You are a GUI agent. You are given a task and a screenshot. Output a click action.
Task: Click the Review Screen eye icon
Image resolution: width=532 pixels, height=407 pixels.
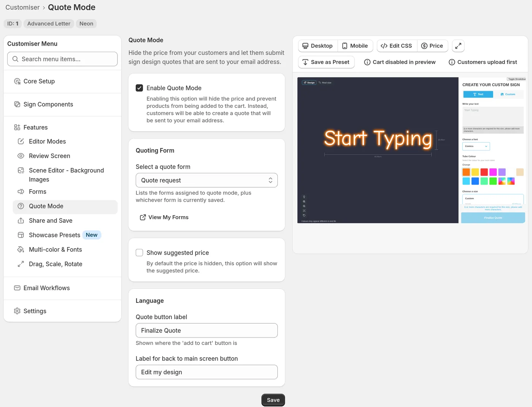(x=21, y=156)
